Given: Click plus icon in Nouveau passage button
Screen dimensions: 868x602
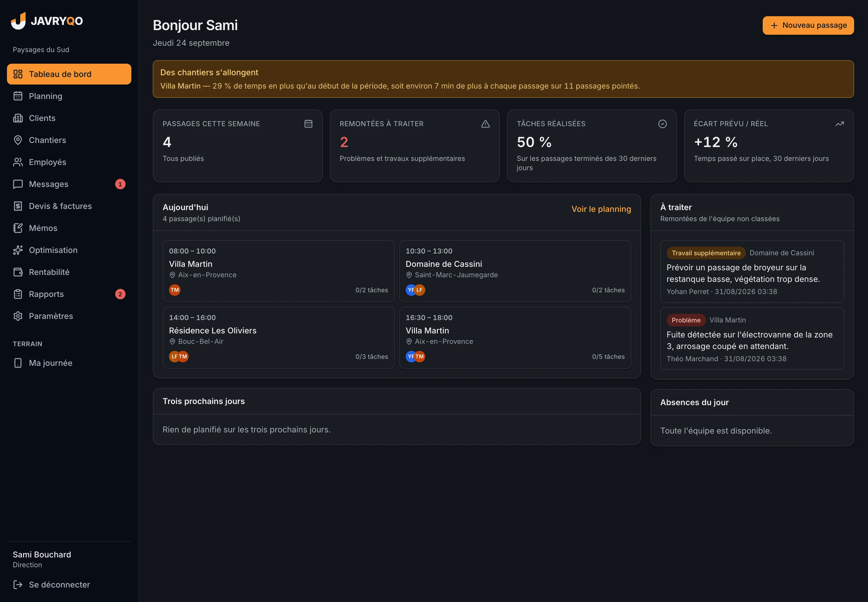Looking at the screenshot, I should click(774, 25).
